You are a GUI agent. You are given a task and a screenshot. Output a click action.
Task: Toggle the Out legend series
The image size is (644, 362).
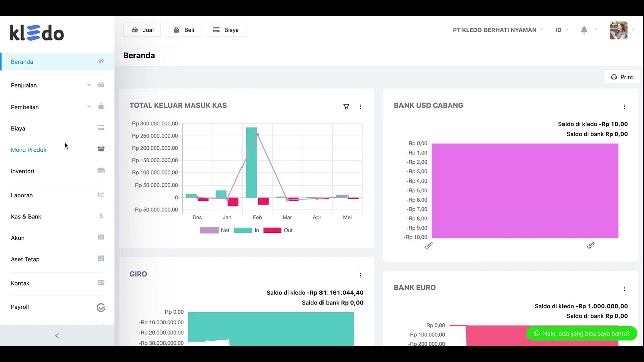click(x=278, y=230)
